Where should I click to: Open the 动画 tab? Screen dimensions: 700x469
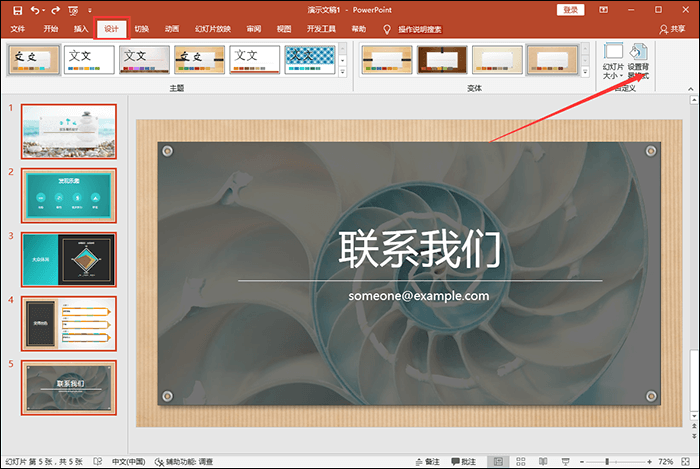[172, 29]
